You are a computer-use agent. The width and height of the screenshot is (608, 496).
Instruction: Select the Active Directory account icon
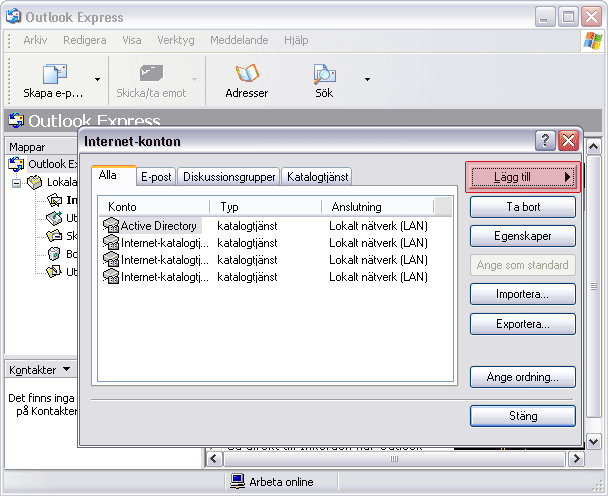tap(111, 226)
